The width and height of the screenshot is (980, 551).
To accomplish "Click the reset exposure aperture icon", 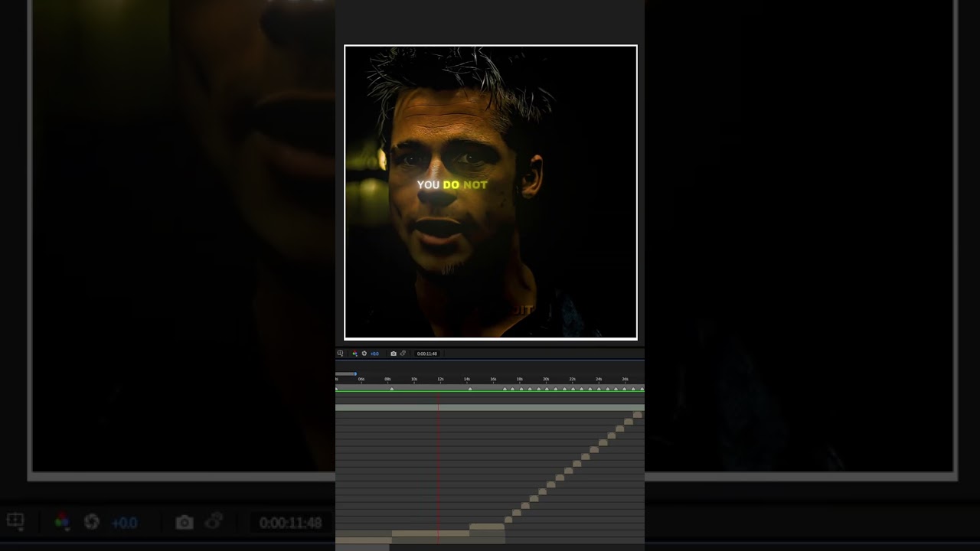I will pyautogui.click(x=364, y=354).
